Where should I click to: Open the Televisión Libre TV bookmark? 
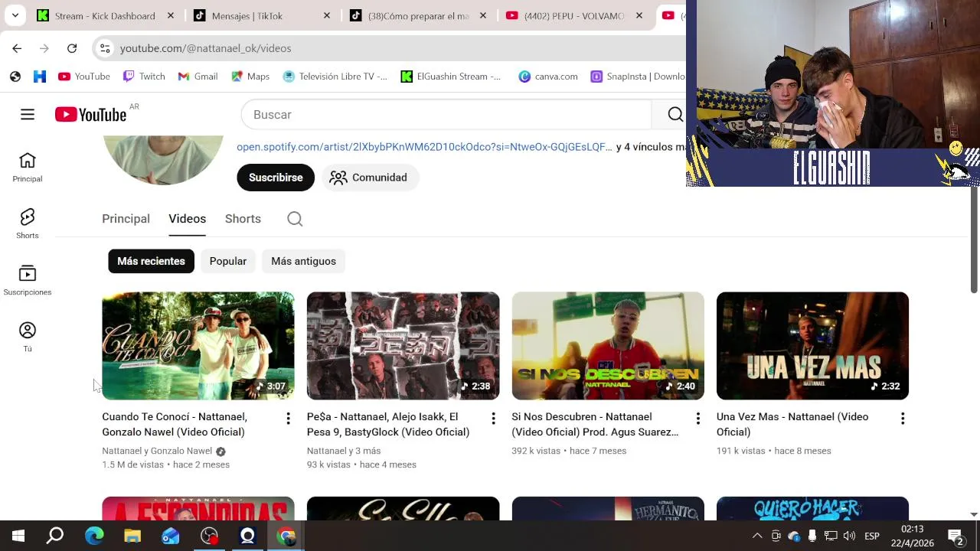pos(335,77)
